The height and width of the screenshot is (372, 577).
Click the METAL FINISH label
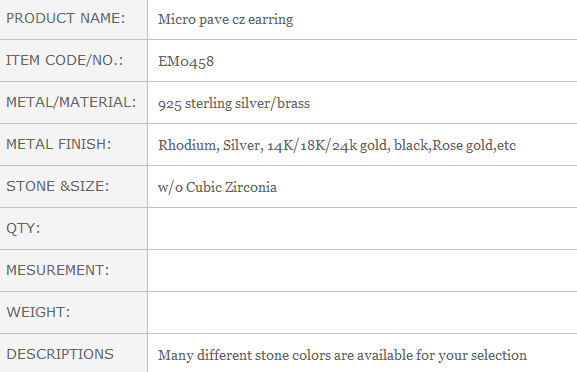click(59, 144)
